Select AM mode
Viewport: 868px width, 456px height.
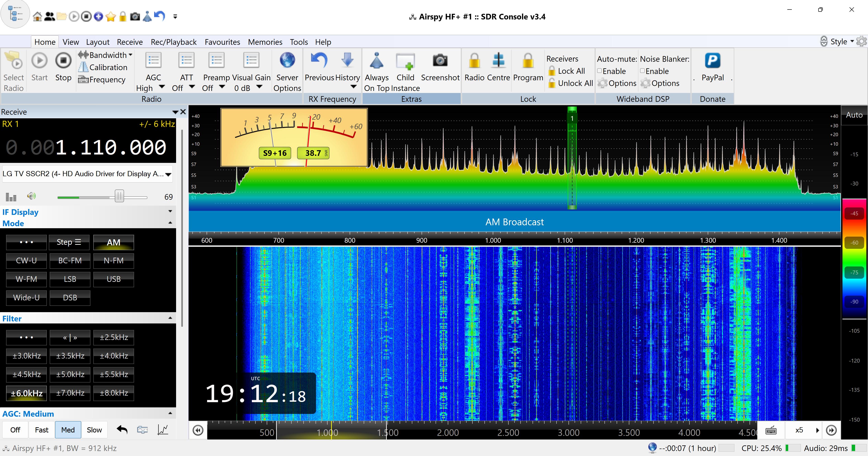(x=113, y=242)
